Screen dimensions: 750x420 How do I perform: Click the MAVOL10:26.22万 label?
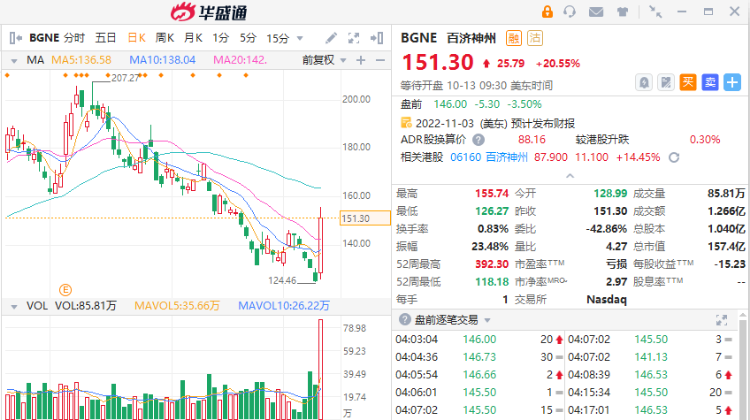[x=284, y=306]
